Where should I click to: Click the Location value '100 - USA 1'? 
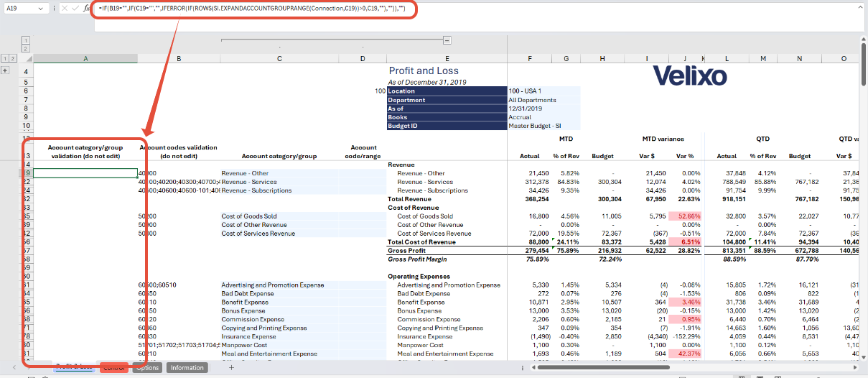543,91
